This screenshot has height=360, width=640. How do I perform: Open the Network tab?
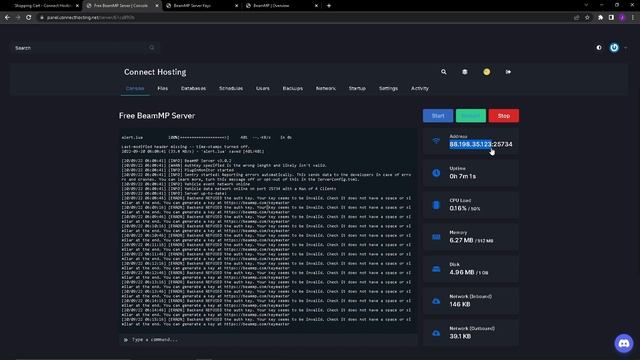[x=325, y=89]
